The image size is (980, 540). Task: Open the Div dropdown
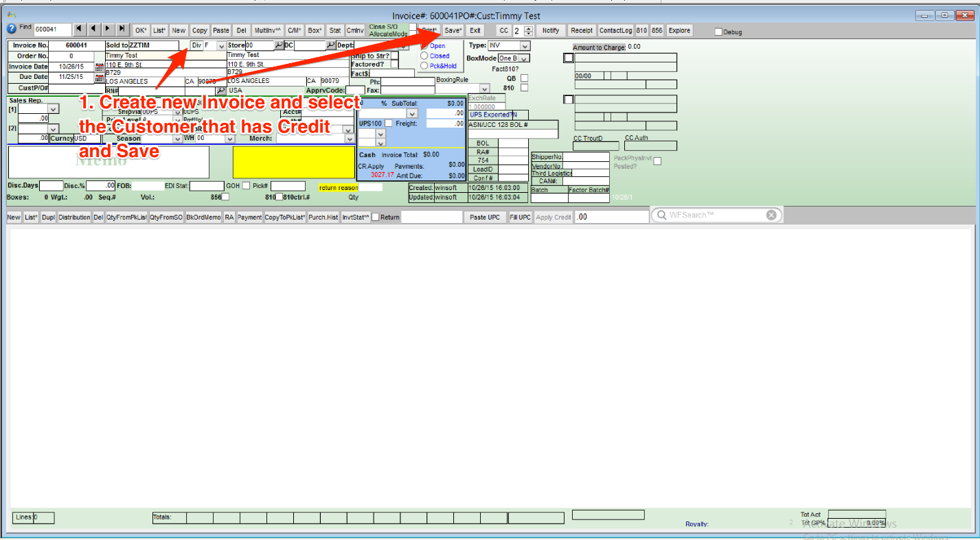pos(220,45)
